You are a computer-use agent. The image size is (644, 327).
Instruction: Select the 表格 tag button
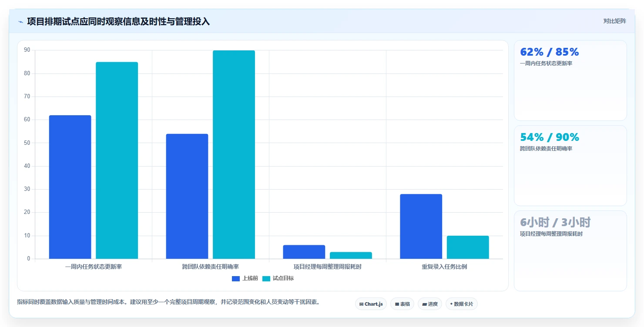point(402,304)
